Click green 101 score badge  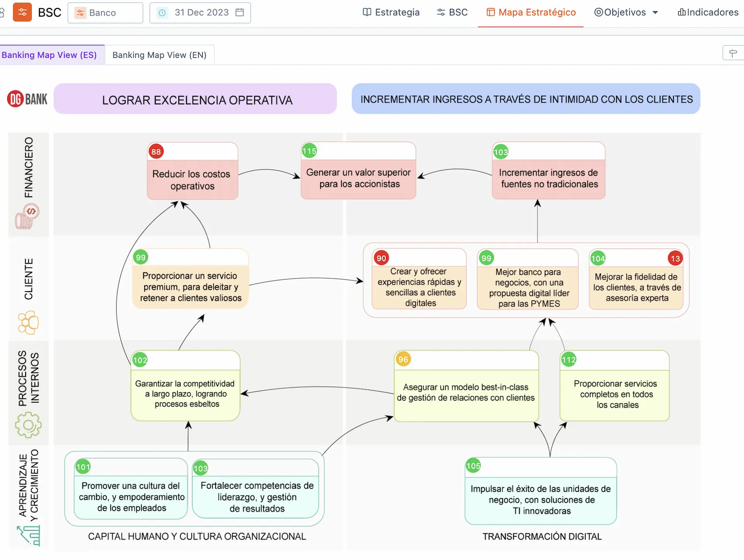click(83, 467)
